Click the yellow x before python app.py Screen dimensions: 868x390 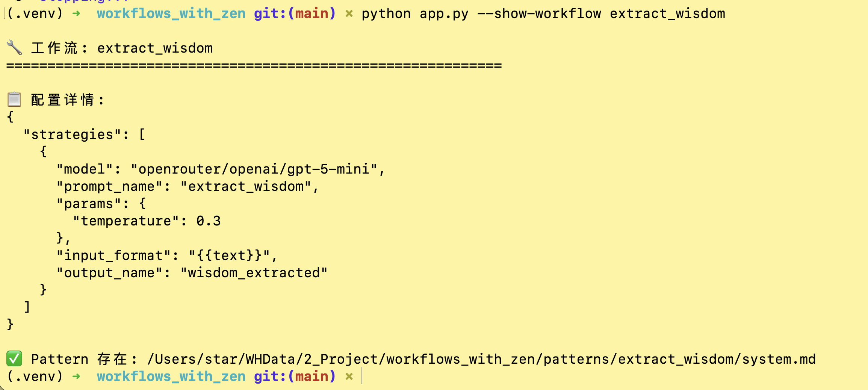(x=349, y=14)
